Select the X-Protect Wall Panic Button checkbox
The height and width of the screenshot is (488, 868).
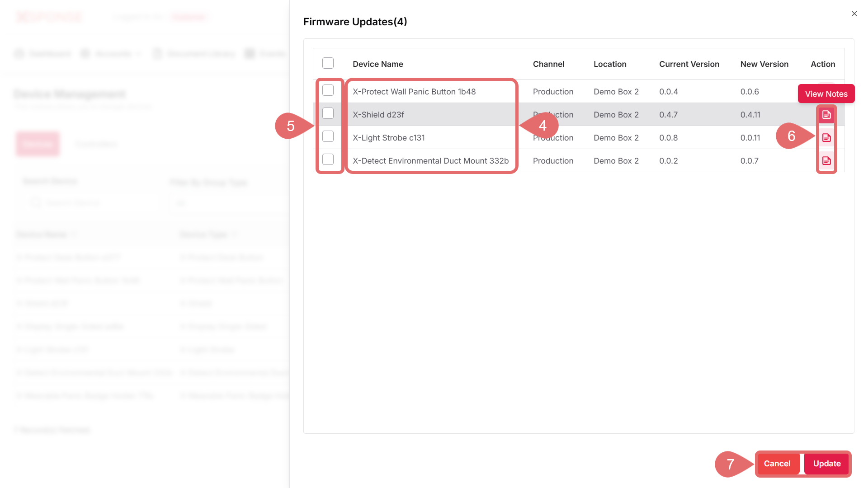[328, 90]
